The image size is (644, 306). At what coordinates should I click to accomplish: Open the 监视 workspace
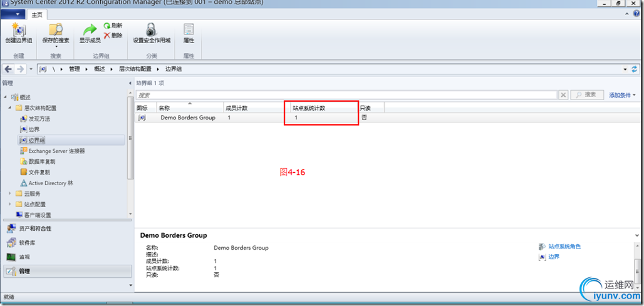tap(68, 257)
